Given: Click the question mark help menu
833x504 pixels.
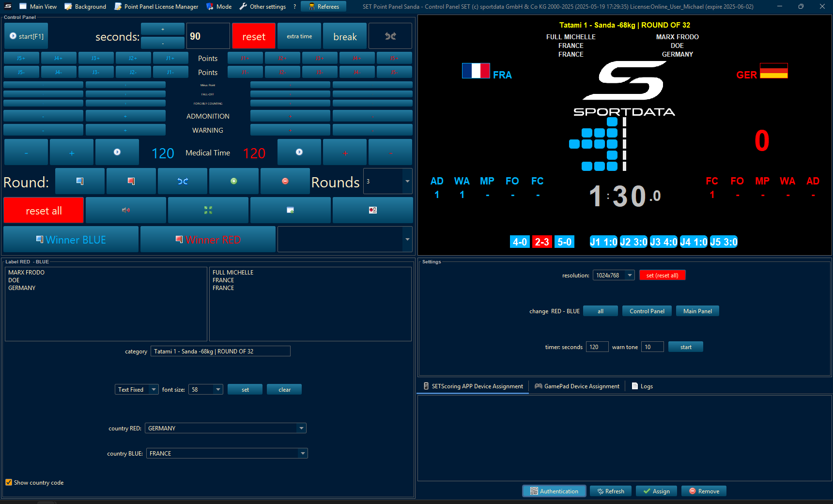Looking at the screenshot, I should coord(294,6).
